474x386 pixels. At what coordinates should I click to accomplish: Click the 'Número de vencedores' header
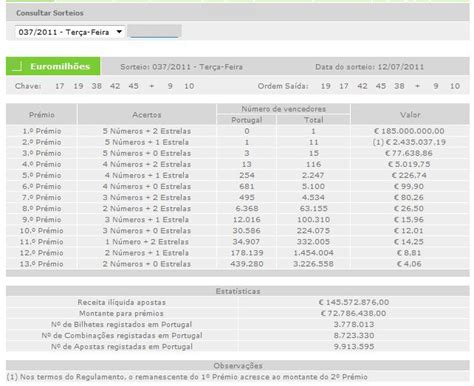point(284,109)
